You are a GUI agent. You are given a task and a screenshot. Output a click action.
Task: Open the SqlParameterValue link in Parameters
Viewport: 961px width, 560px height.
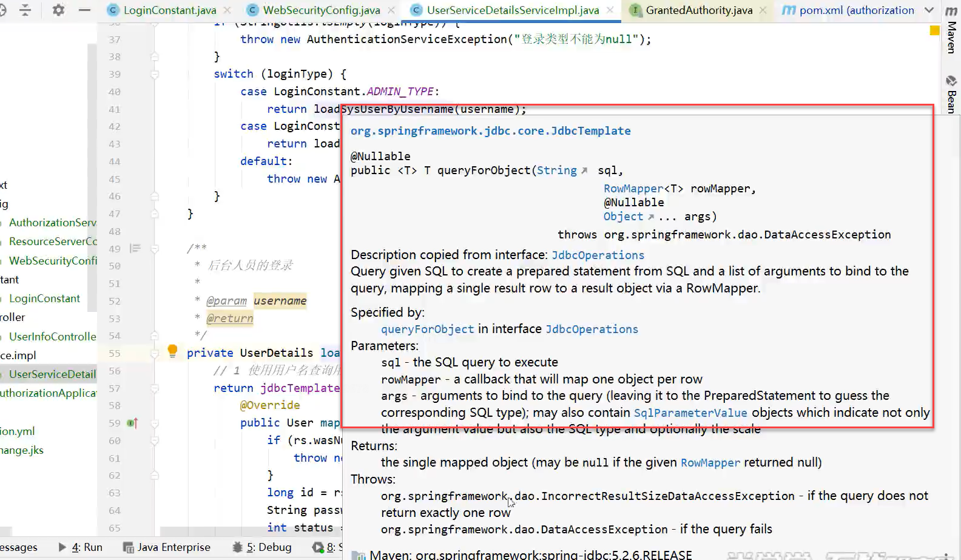(x=690, y=413)
